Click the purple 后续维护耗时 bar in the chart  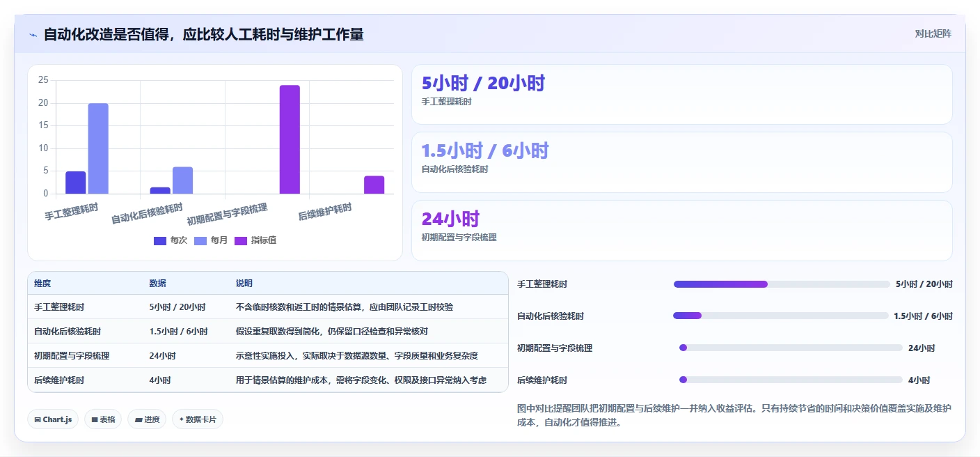[x=374, y=185]
